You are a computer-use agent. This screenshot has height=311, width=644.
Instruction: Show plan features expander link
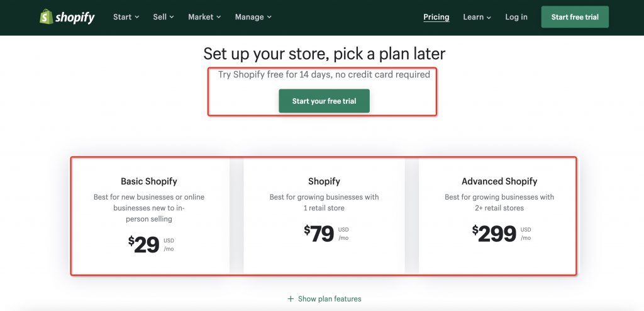pyautogui.click(x=324, y=299)
